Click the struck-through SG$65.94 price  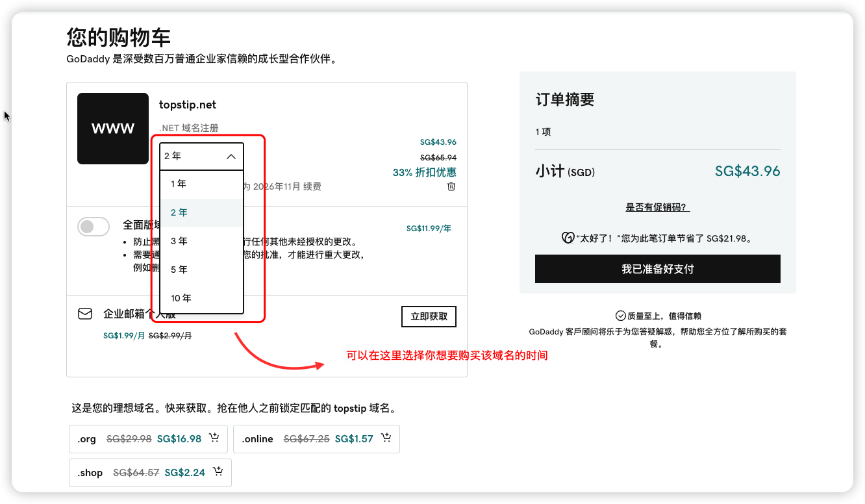(438, 158)
